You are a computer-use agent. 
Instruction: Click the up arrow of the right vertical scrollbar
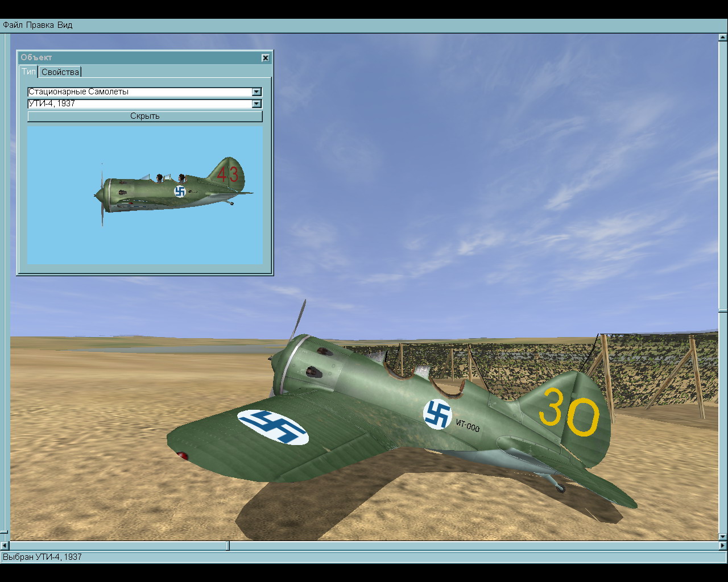click(723, 38)
